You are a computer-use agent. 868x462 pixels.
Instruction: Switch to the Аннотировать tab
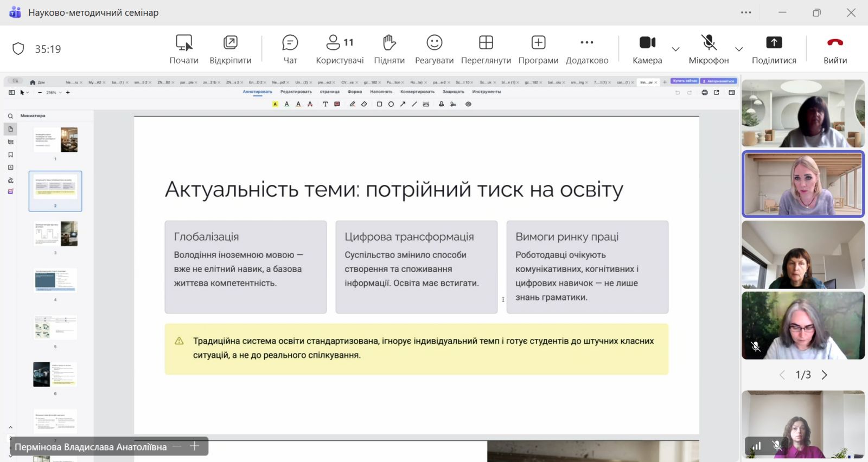tap(258, 92)
